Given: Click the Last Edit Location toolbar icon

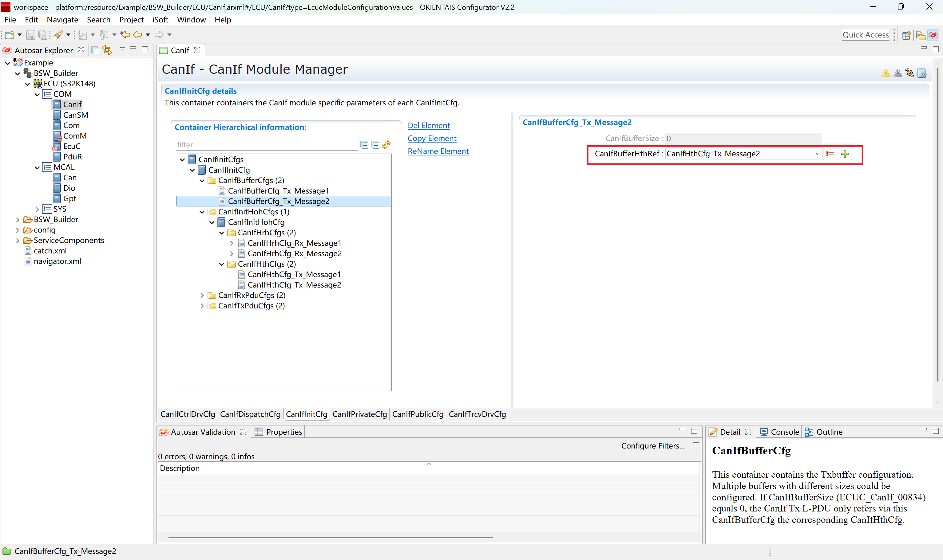Looking at the screenshot, I should coord(125,35).
